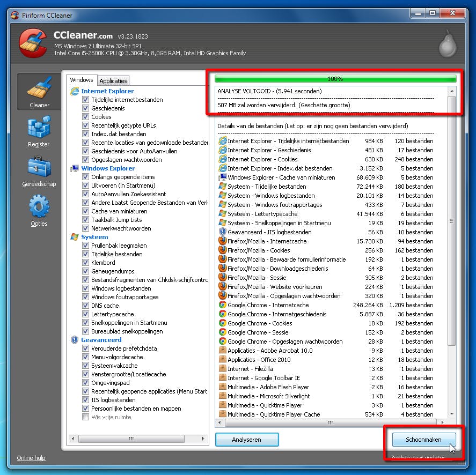The height and width of the screenshot is (475, 476).
Task: Click results panel scroll up arrow
Action: tap(452, 91)
